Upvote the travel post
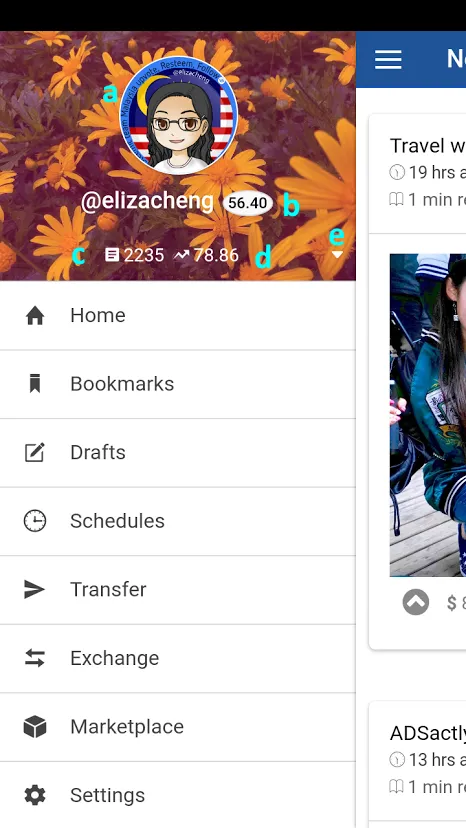Screen dimensions: 466x828 pyautogui.click(x=416, y=602)
